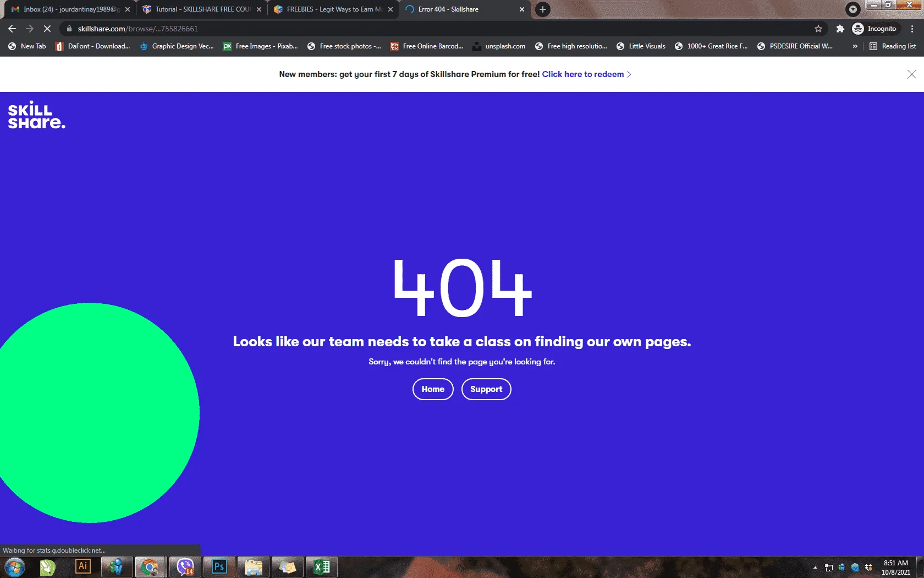The height and width of the screenshot is (578, 924).
Task: Open Viber from the taskbar
Action: pos(185,567)
